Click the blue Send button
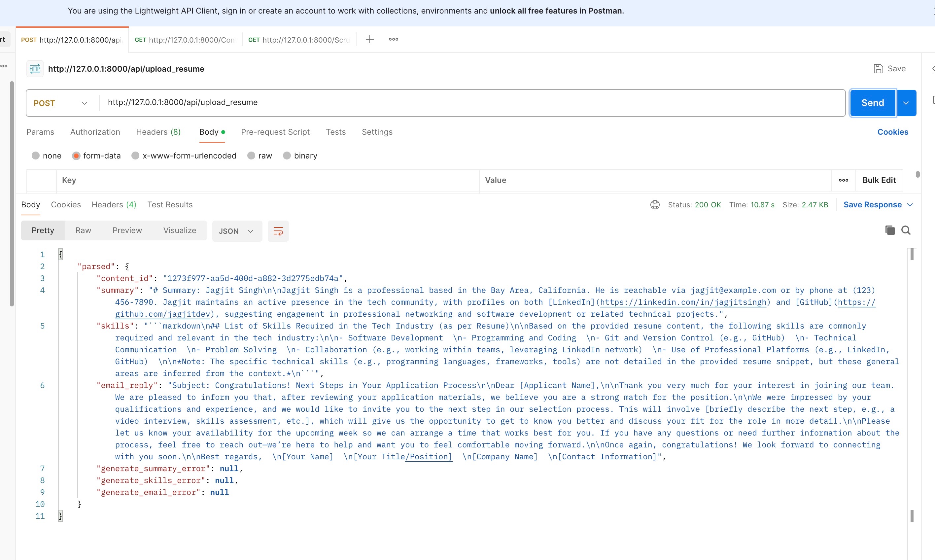935x560 pixels. coord(872,103)
